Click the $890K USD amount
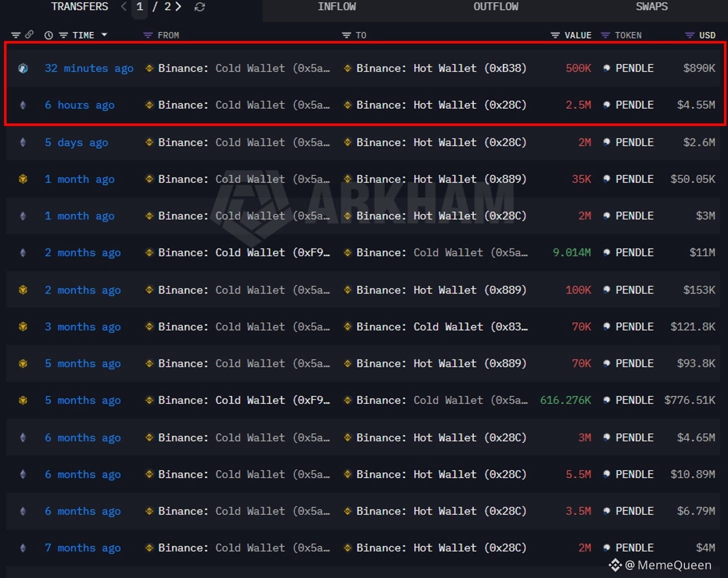The width and height of the screenshot is (728, 578). point(699,68)
